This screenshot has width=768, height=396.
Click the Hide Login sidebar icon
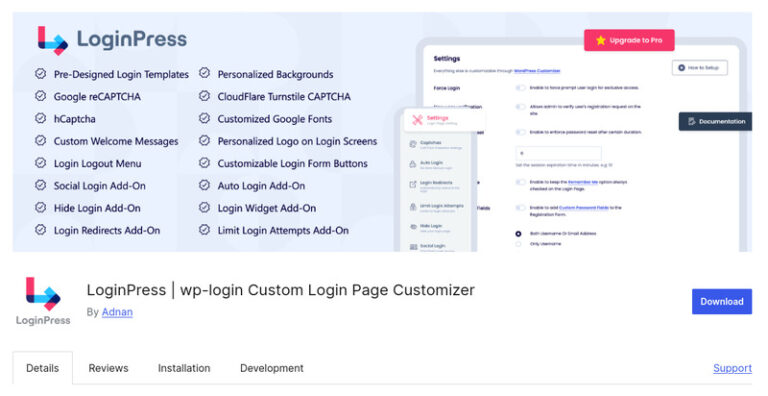pos(412,227)
